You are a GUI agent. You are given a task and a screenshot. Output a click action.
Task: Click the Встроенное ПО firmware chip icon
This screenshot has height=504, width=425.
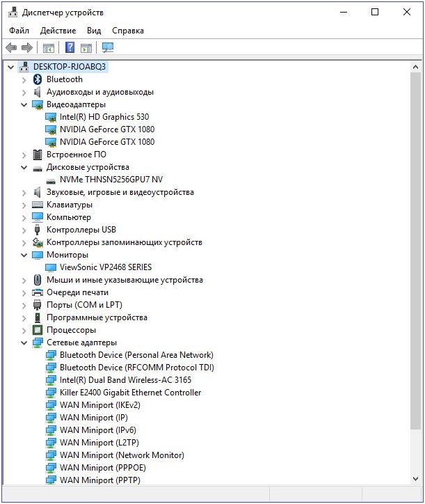click(x=38, y=155)
